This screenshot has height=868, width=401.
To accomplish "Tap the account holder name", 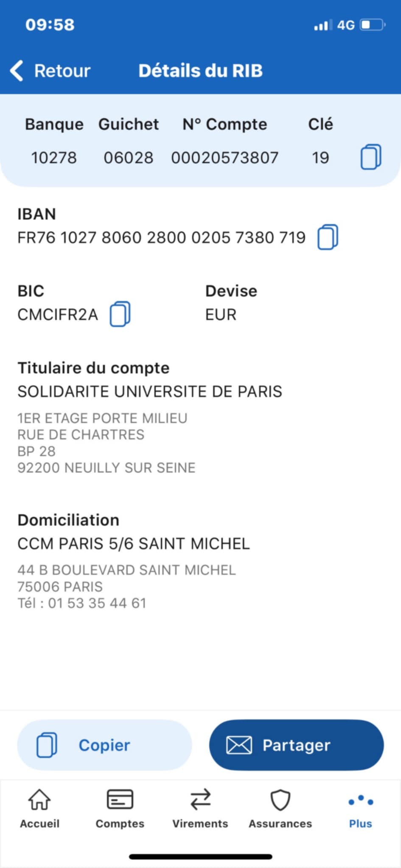I will (150, 392).
